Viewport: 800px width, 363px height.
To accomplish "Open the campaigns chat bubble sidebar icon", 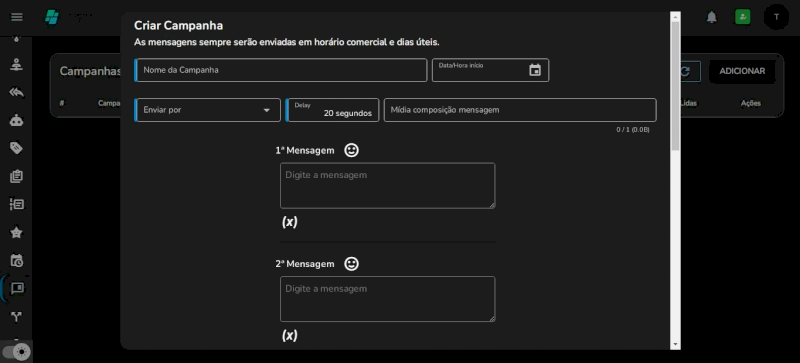I will (x=17, y=288).
